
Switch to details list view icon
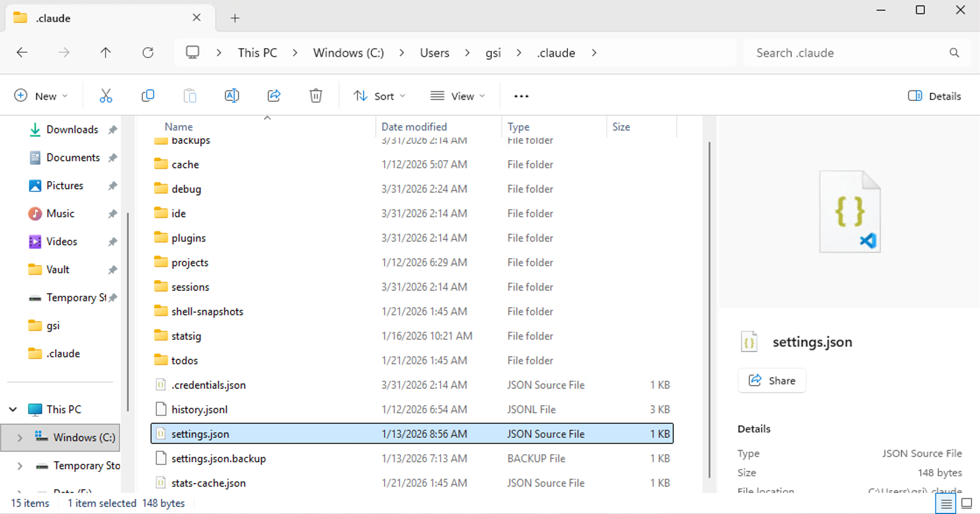[x=946, y=503]
